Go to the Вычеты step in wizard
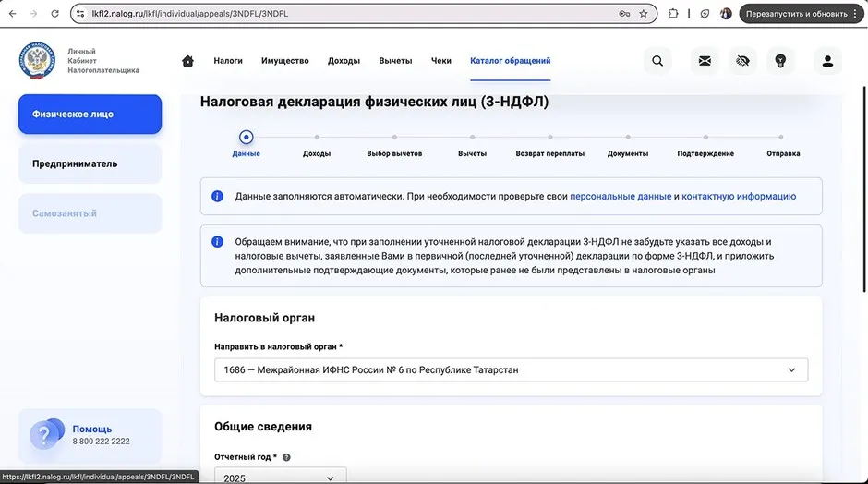Screen dimensions: 868x484 pos(472,153)
